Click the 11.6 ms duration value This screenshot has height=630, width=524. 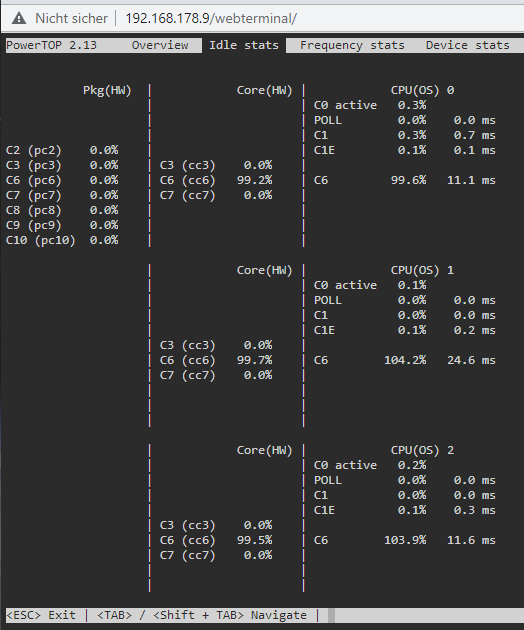tap(471, 540)
